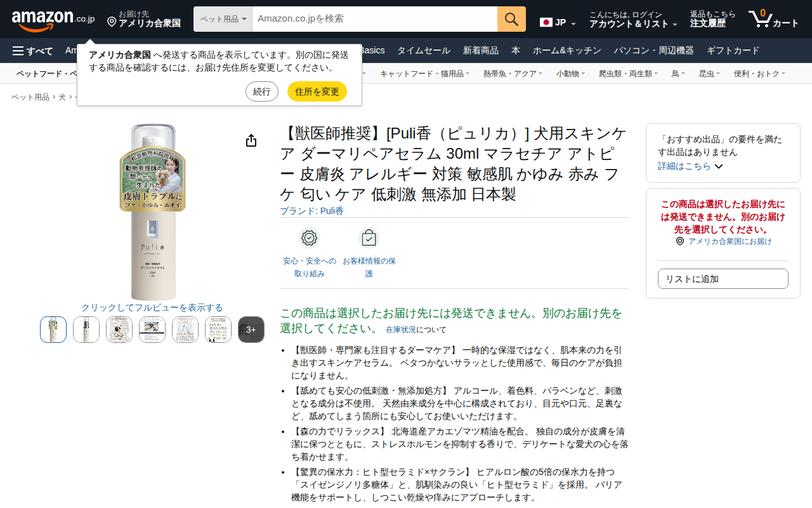
Task: Focus the Amazon.co.jpを検索 search field
Action: pyautogui.click(x=374, y=19)
